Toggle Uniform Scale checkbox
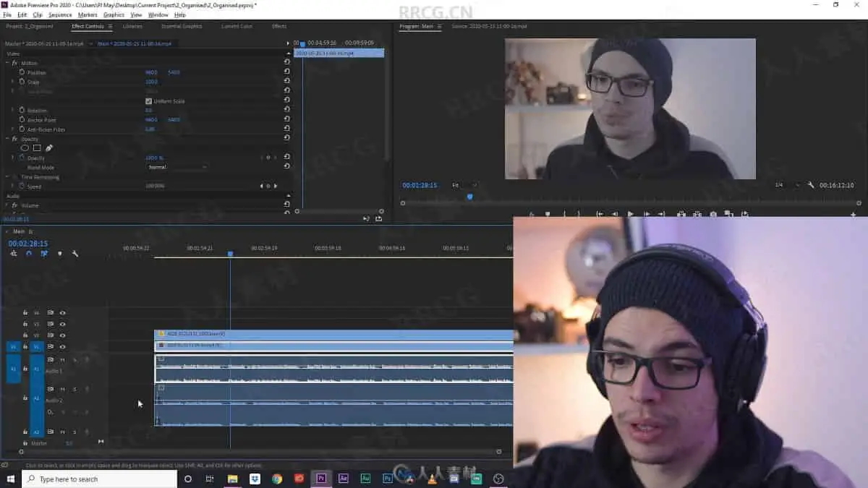The height and width of the screenshot is (488, 868). 149,101
